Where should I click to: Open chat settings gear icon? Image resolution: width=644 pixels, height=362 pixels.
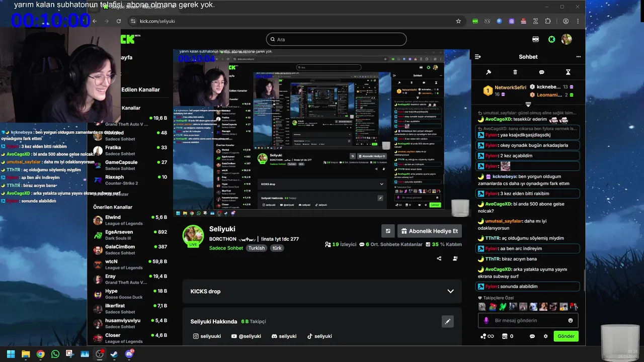pyautogui.click(x=545, y=336)
